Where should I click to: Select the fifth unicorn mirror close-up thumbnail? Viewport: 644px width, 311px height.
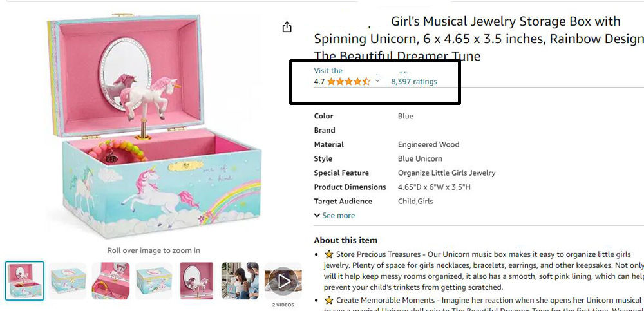(197, 281)
